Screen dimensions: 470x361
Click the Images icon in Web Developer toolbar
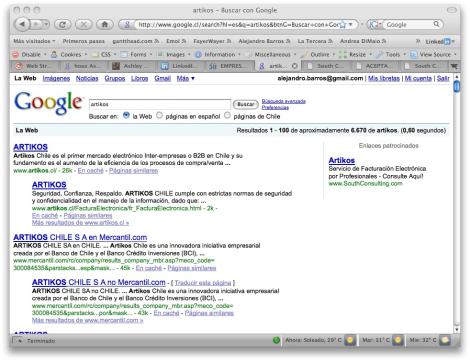coord(160,54)
